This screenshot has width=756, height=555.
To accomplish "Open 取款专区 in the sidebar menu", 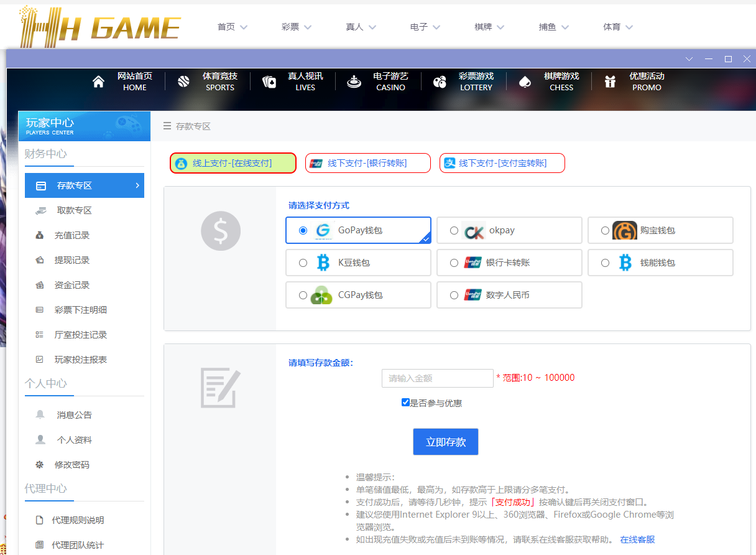I will pyautogui.click(x=75, y=210).
